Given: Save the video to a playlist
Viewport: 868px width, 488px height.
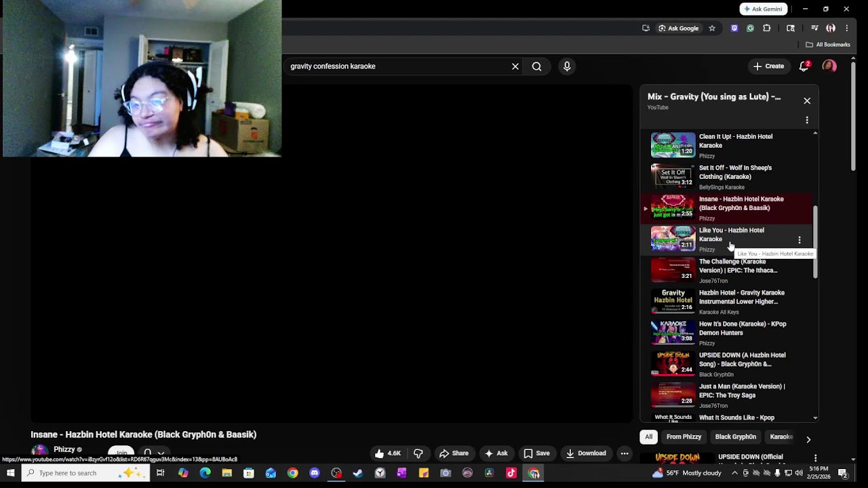Looking at the screenshot, I should 536,453.
